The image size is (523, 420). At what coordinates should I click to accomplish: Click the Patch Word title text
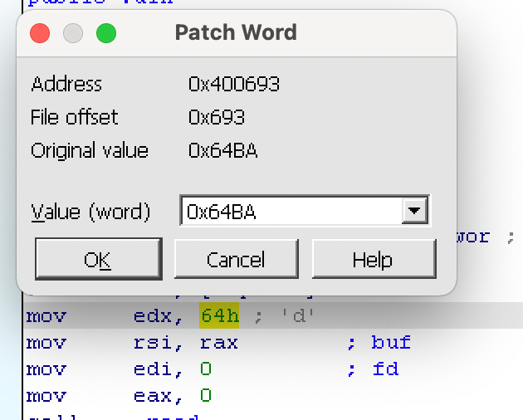click(236, 32)
